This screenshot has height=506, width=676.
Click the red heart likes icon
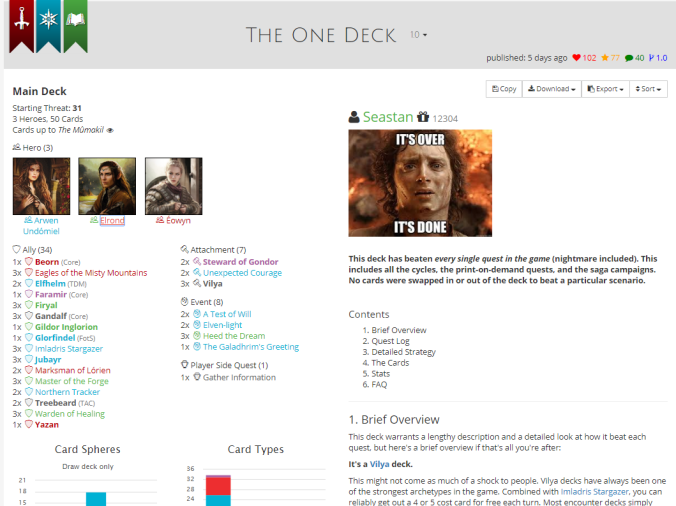click(576, 58)
